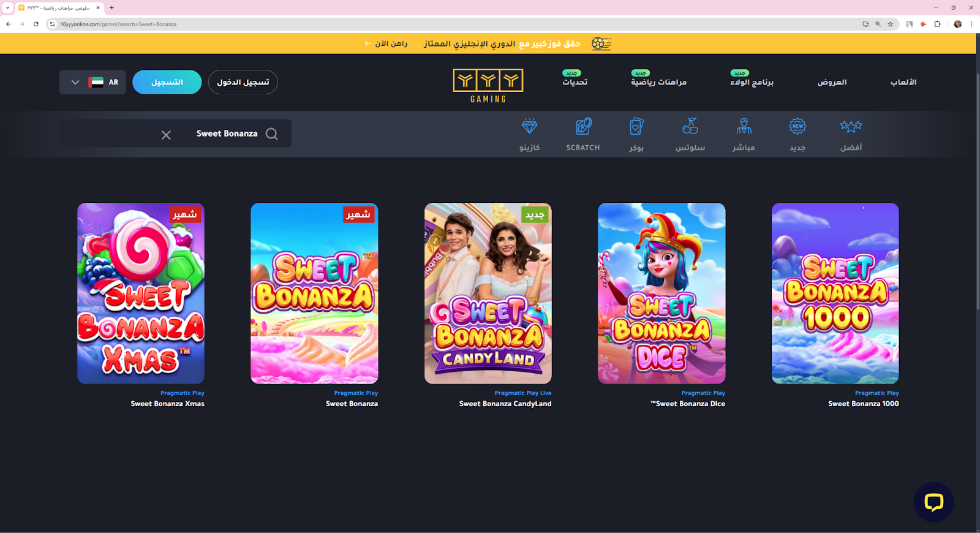Select the Casino diamond category icon
980x533 pixels.
point(529,127)
